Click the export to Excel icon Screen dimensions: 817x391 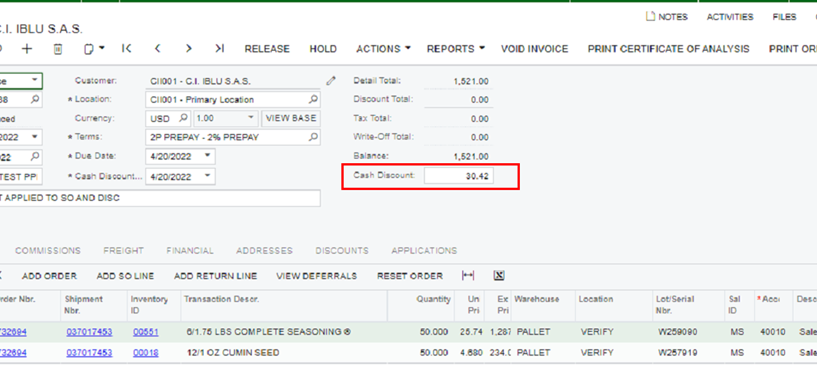coord(499,276)
